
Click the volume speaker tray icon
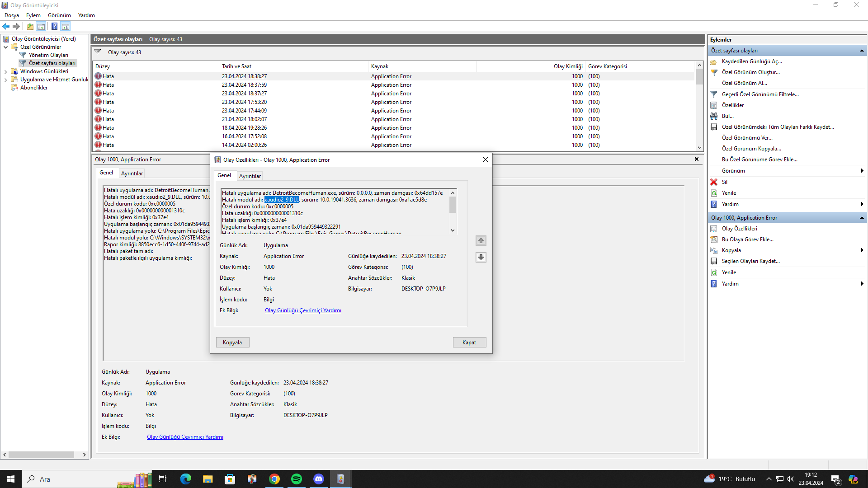[790, 479]
